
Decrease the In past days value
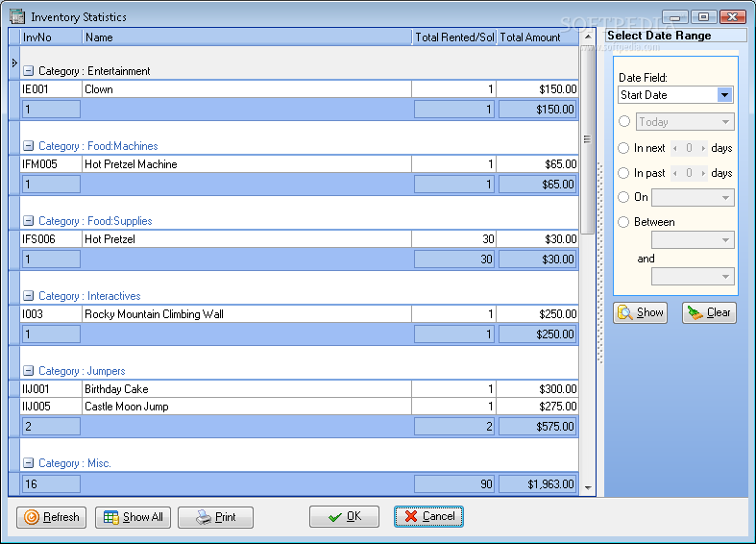pyautogui.click(x=675, y=173)
